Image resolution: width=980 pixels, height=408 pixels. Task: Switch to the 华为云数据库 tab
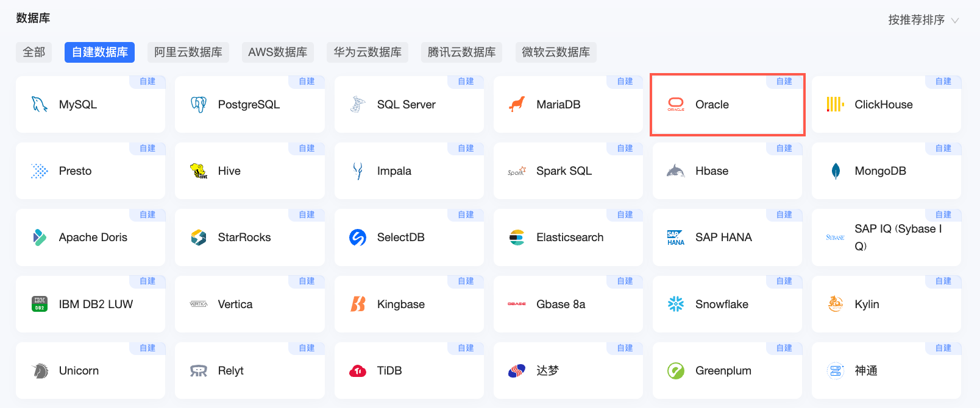[367, 52]
